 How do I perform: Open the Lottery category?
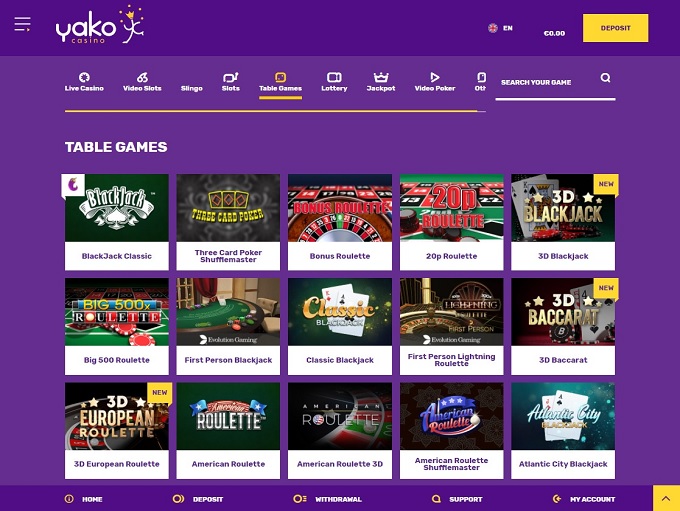pos(334,82)
